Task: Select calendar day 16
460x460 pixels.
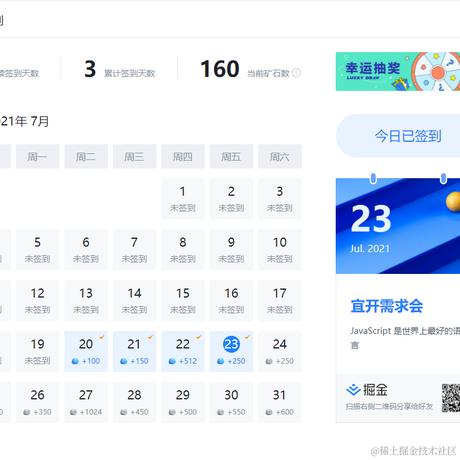Action: tap(231, 301)
